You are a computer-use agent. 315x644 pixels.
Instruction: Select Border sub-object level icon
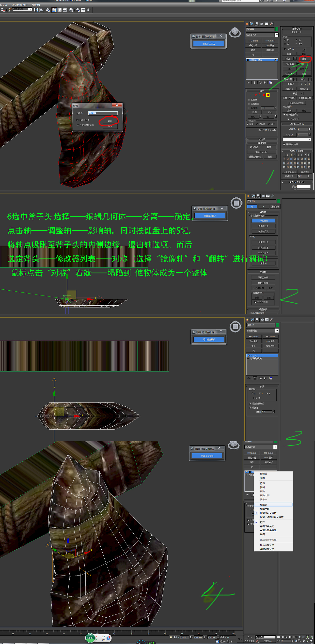[x=260, y=95]
